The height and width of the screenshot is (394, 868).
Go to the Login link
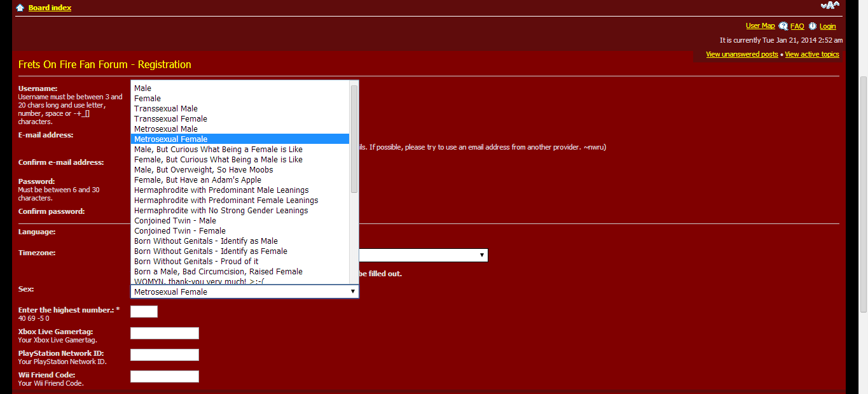(x=828, y=26)
